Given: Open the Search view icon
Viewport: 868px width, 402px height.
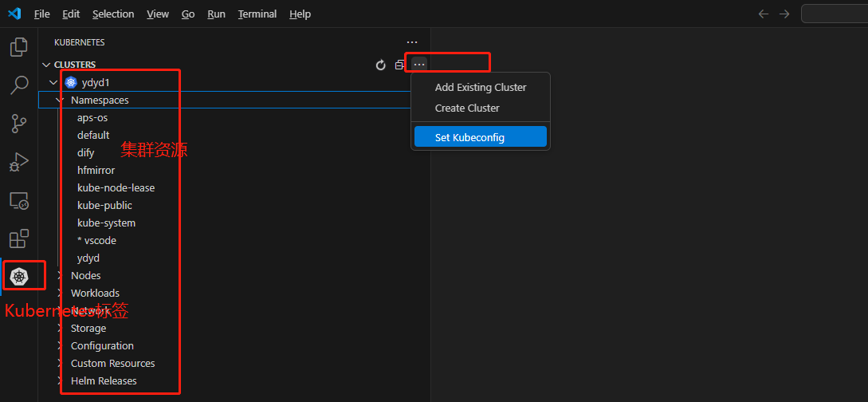Looking at the screenshot, I should pyautogui.click(x=18, y=85).
